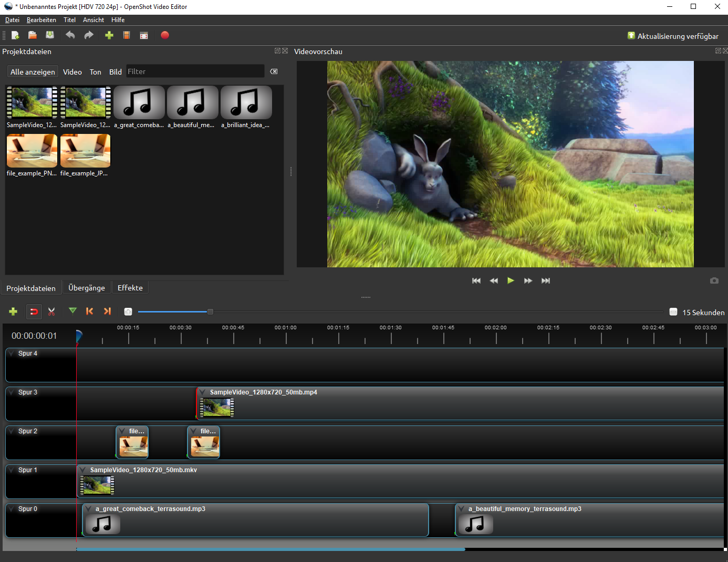728x562 pixels.
Task: Click the Add Marker green triangle icon
Action: [x=73, y=311]
